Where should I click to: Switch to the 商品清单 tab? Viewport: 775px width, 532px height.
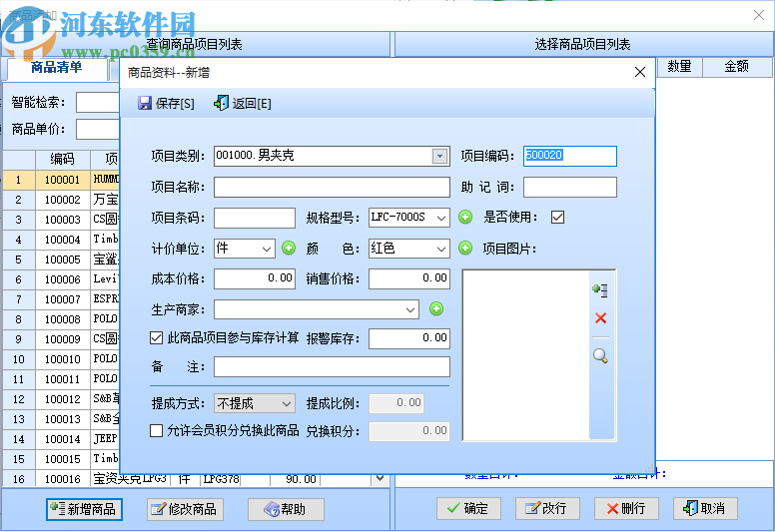(56, 68)
